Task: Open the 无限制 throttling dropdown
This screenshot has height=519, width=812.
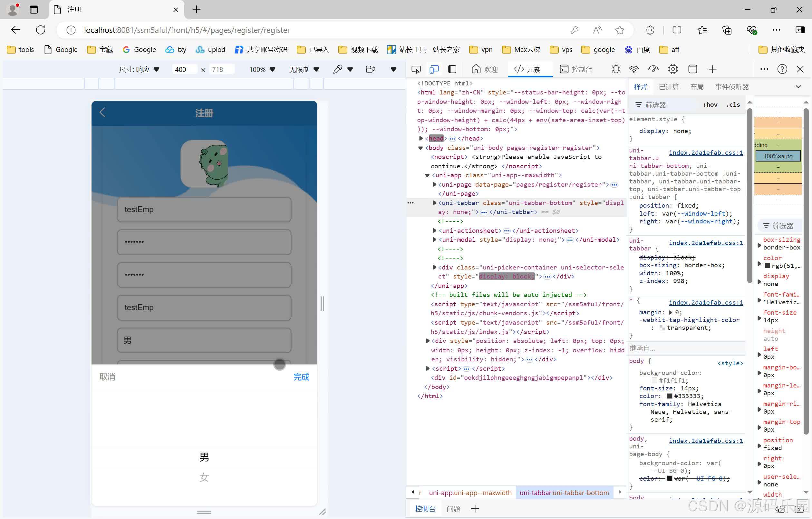Action: pos(303,69)
